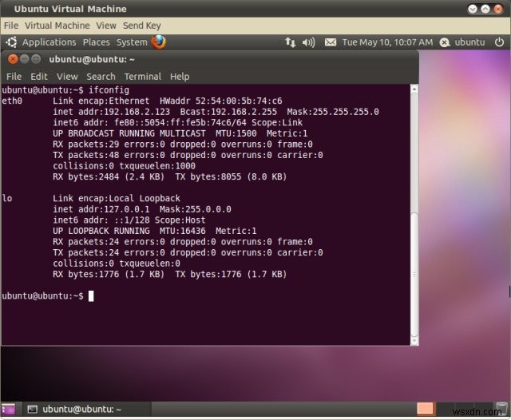This screenshot has width=511, height=420.
Task: Open the Ubuntu logo Applications icon
Action: coord(11,42)
